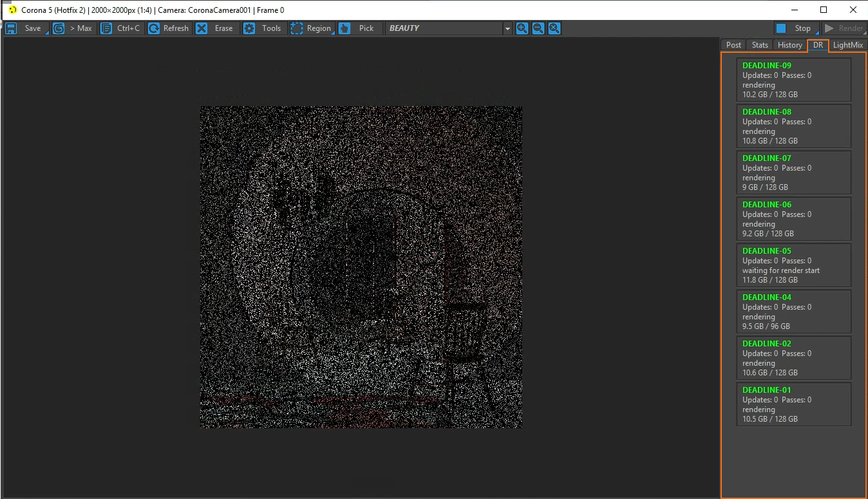Switch to the History tab

coord(789,45)
